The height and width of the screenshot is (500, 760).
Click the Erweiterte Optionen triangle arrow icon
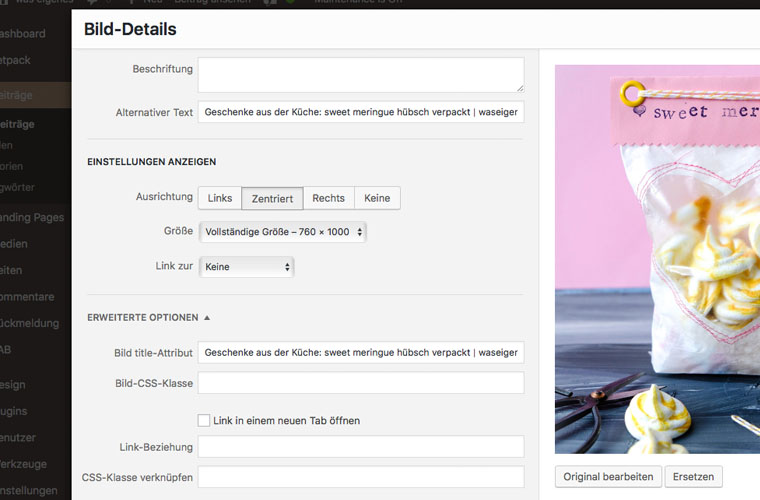coord(207,317)
